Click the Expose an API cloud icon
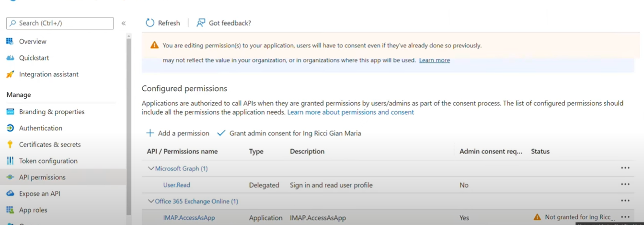This screenshot has width=644, height=225. point(10,193)
